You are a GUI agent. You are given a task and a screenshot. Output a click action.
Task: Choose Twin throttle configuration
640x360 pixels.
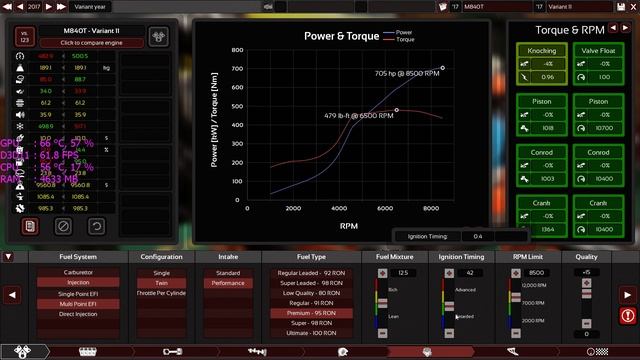162,283
